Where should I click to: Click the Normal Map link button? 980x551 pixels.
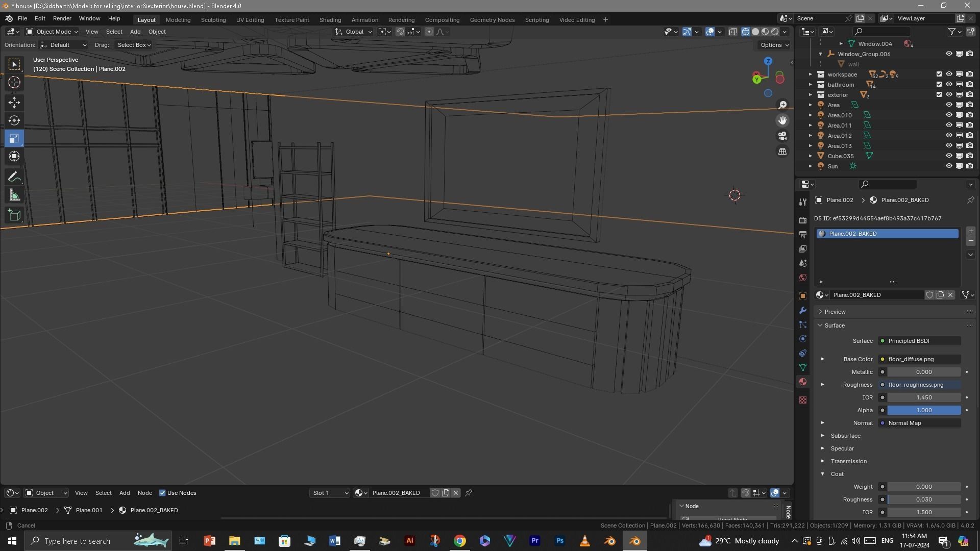(919, 423)
